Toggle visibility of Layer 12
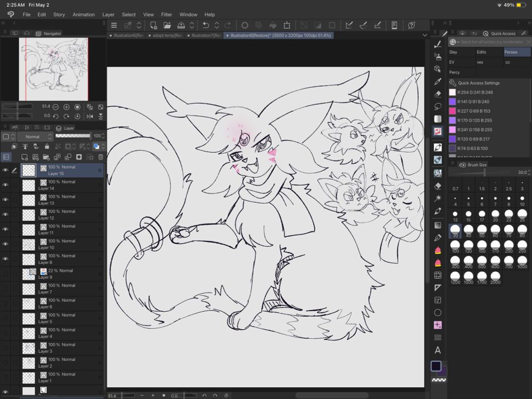This screenshot has height=399, width=532. 5,214
